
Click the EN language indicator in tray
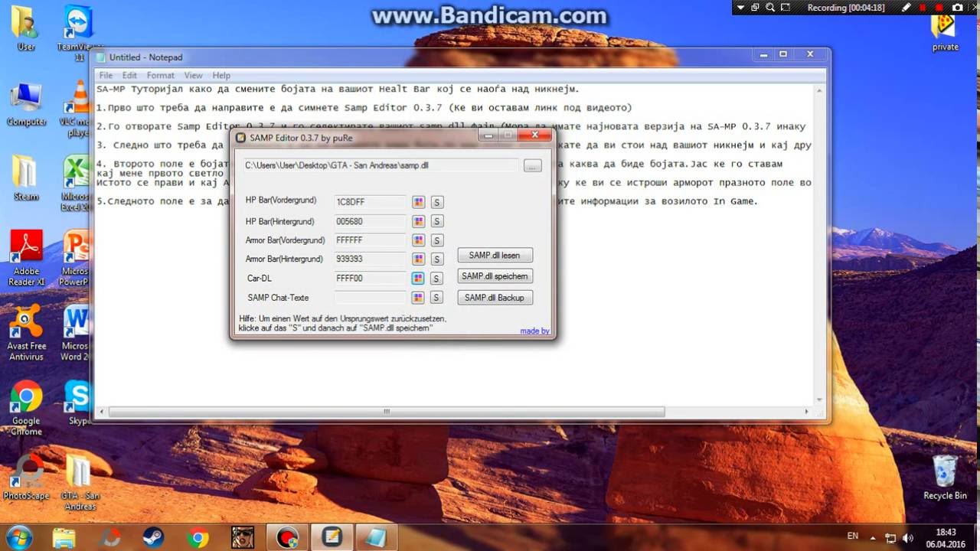coord(853,536)
